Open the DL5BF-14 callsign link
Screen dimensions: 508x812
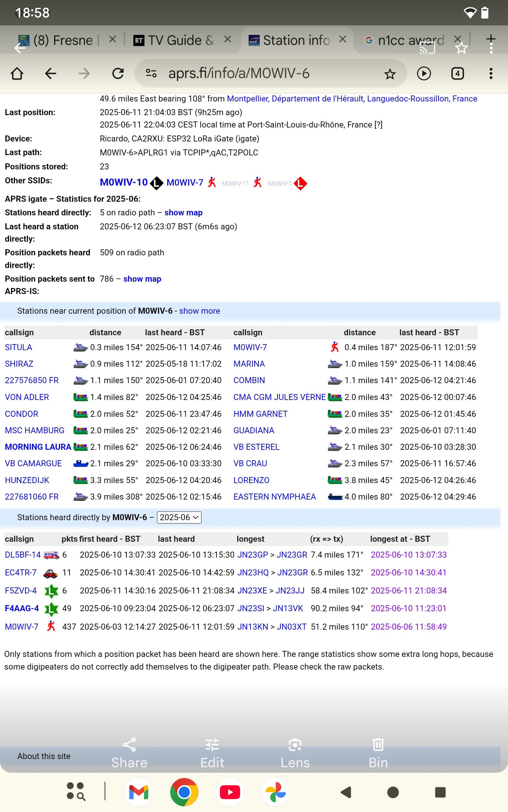[23, 555]
